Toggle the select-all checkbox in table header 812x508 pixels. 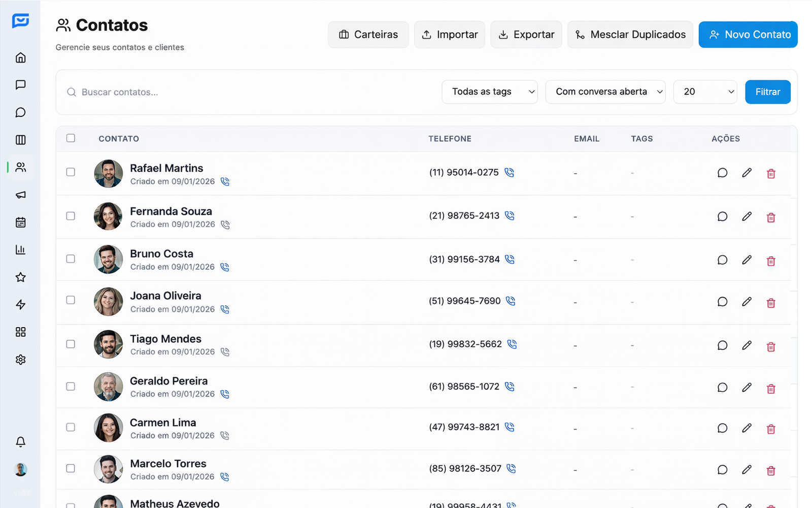(x=71, y=138)
